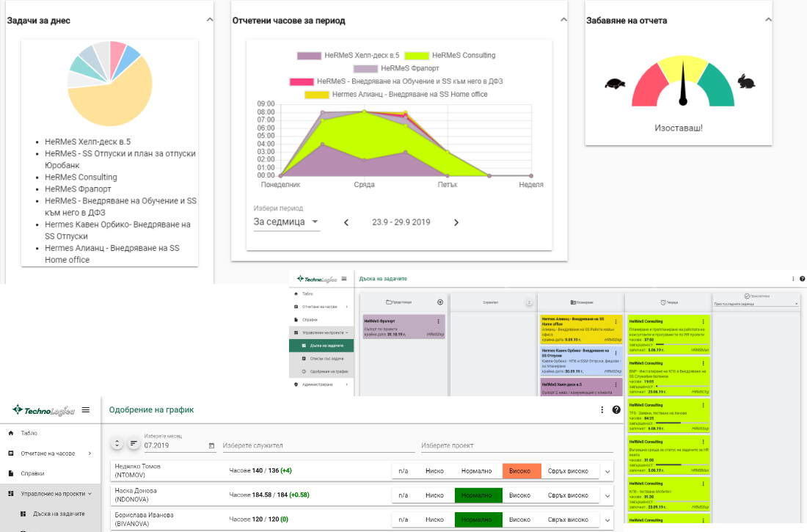Viewport: 807px width, 532px height.
Task: Go to next week with right arrow
Action: 456,222
